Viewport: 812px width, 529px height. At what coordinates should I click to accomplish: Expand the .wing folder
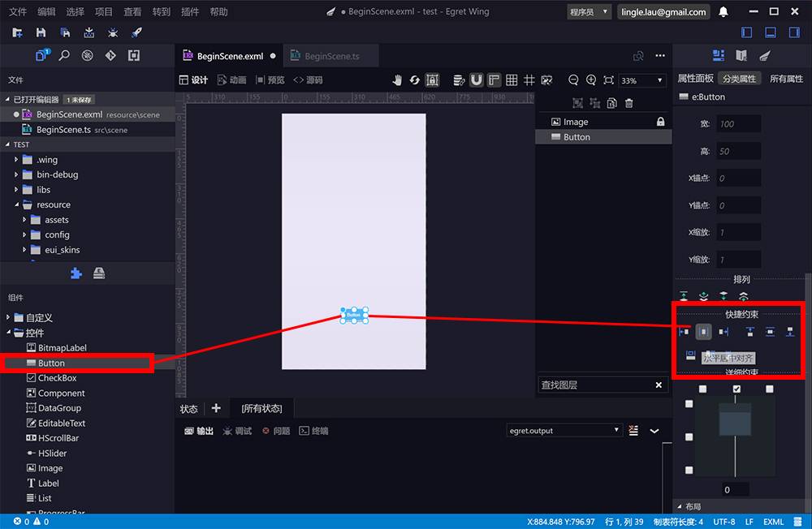click(x=15, y=159)
